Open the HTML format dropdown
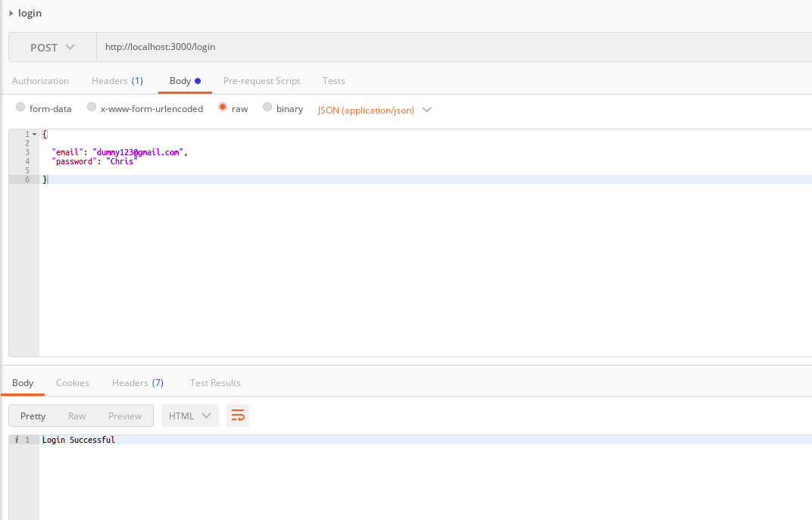 [190, 416]
